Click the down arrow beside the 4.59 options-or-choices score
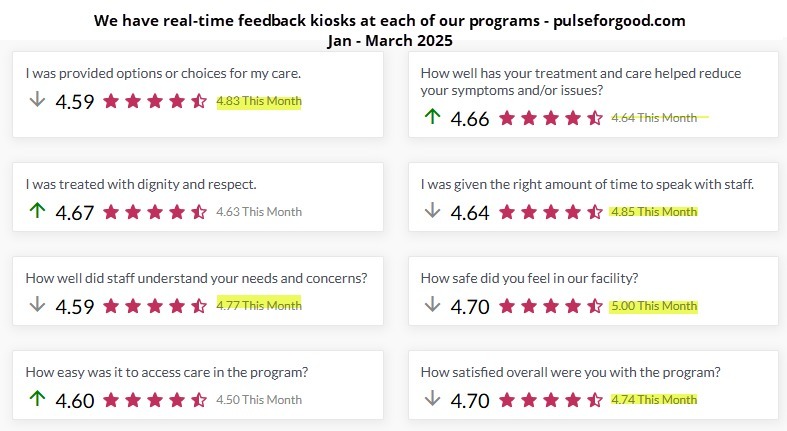The width and height of the screenshot is (787, 431). point(37,99)
